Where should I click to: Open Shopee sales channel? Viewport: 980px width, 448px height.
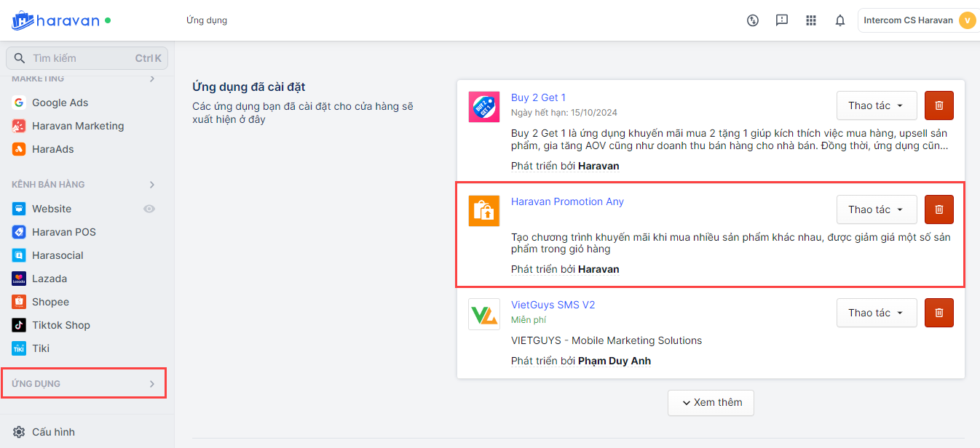[x=51, y=302]
